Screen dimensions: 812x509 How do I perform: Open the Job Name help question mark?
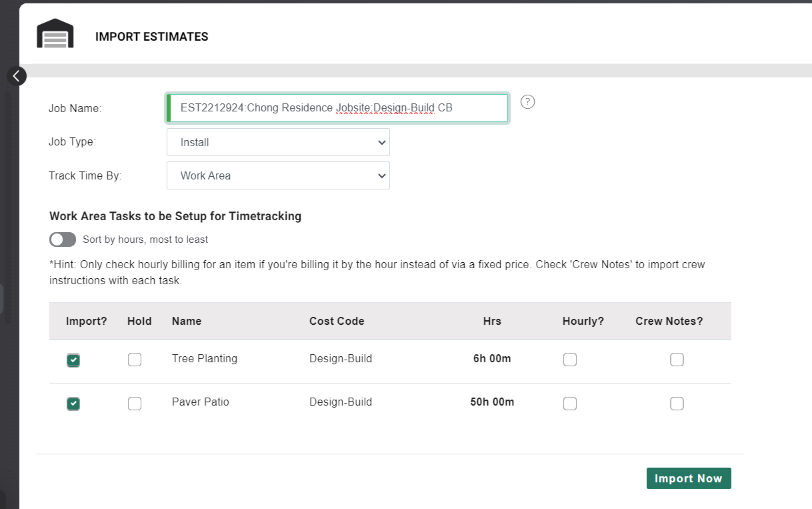pos(528,101)
